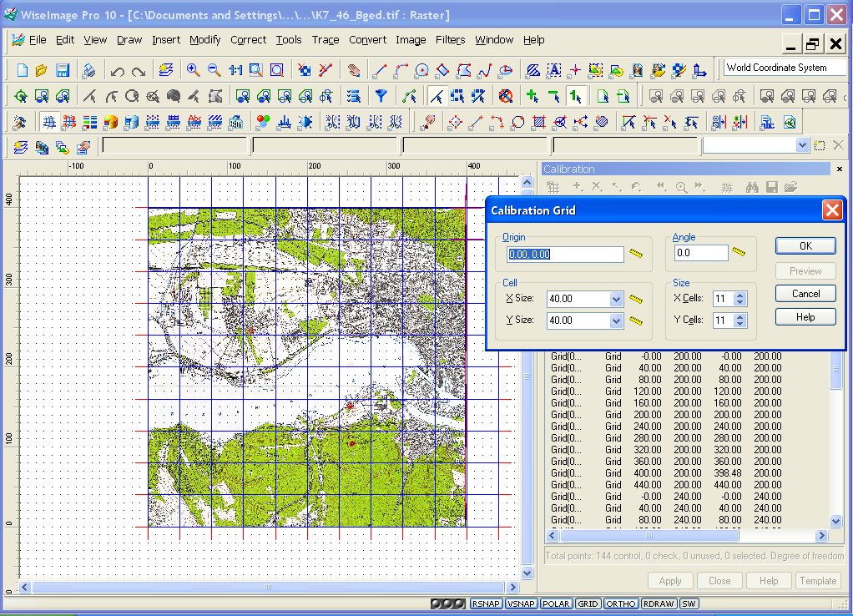
Task: Expand the X Size dropdown
Action: click(616, 299)
